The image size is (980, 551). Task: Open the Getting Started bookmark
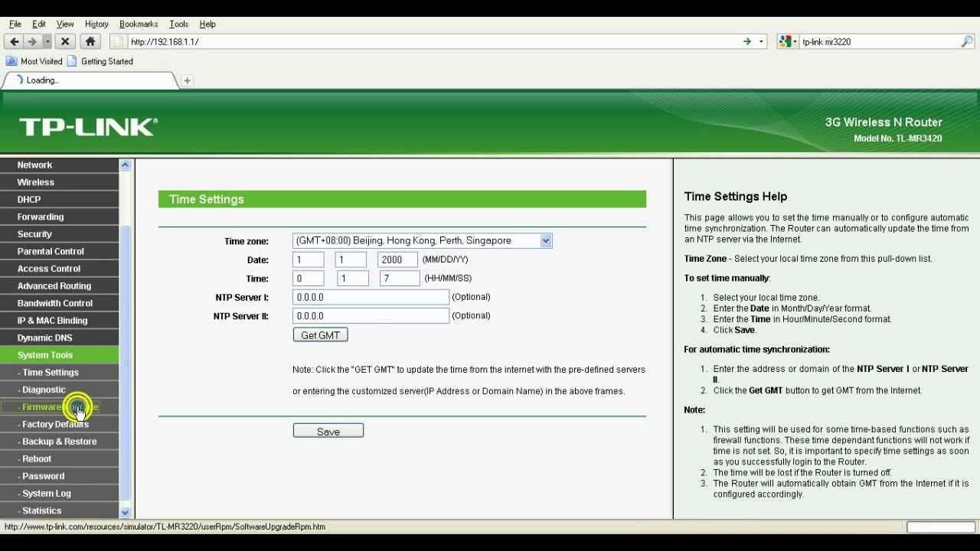[x=100, y=61]
